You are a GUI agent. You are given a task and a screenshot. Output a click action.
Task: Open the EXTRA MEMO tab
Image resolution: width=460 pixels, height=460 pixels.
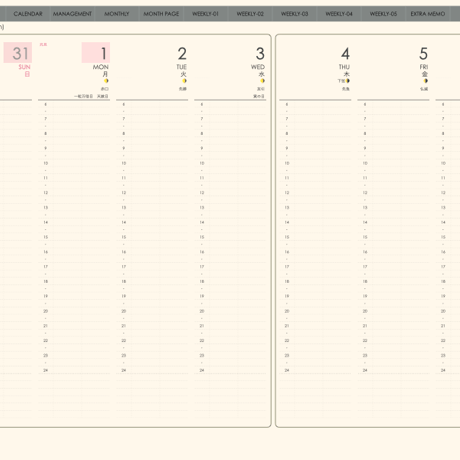[x=428, y=14]
